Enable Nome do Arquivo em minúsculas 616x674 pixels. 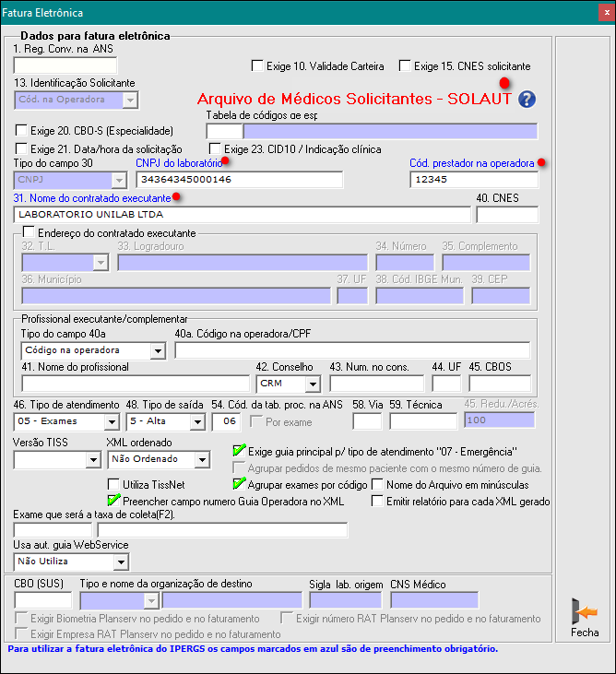coord(377,484)
